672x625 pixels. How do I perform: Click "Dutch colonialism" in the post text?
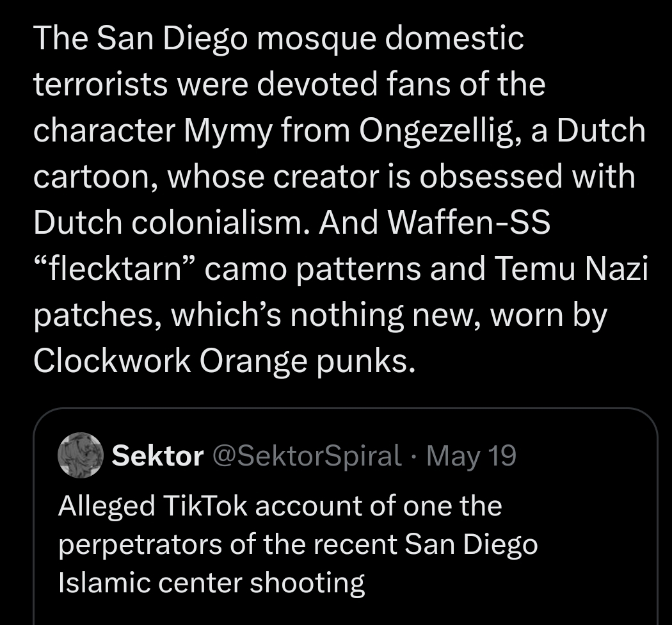173,222
